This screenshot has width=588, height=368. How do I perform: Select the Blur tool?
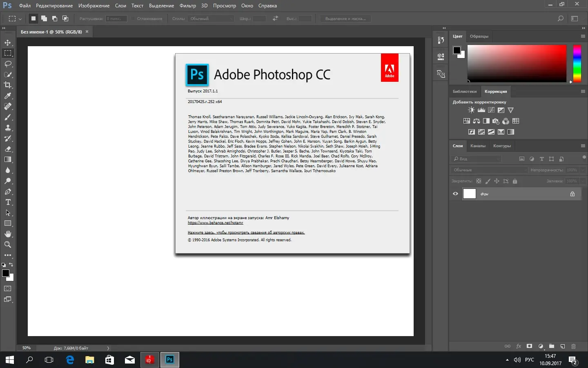tap(8, 170)
